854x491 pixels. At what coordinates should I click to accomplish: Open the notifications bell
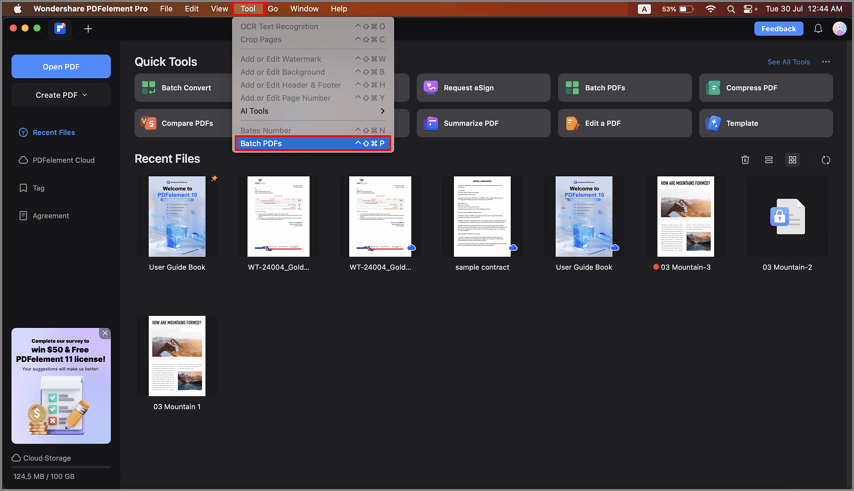(818, 29)
